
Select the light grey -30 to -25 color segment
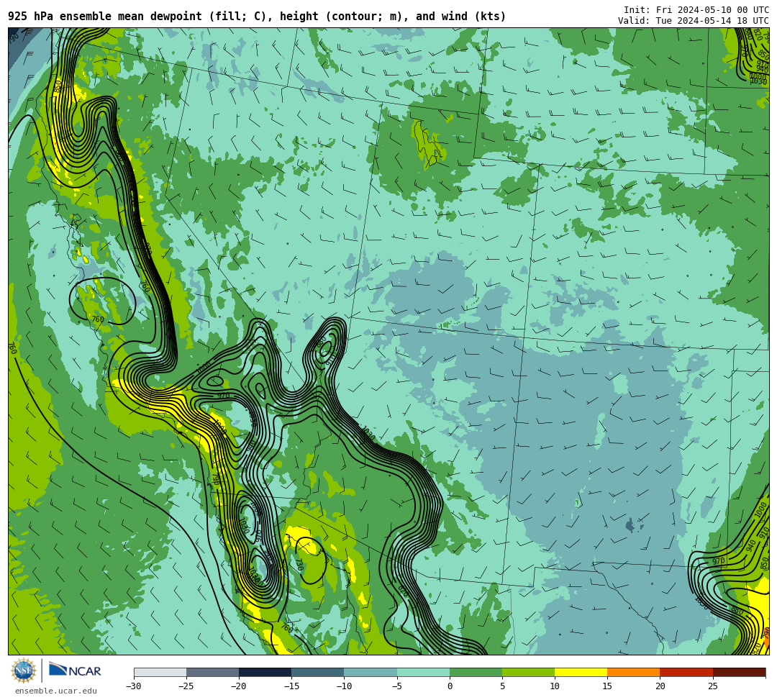pos(160,672)
